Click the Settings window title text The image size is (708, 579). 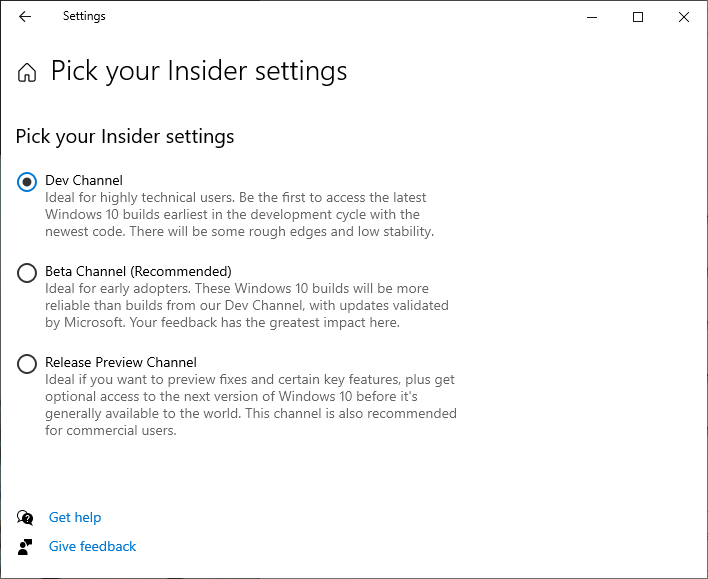[x=84, y=16]
